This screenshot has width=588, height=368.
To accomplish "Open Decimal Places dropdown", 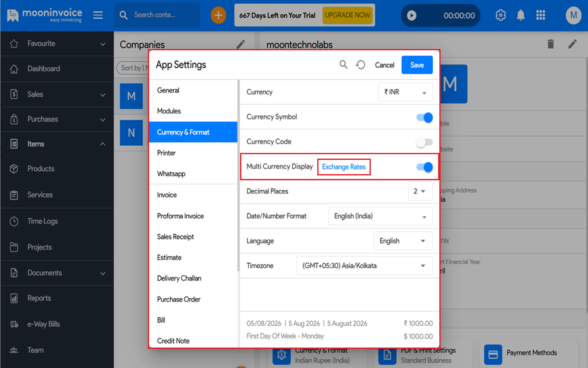I will click(x=420, y=191).
